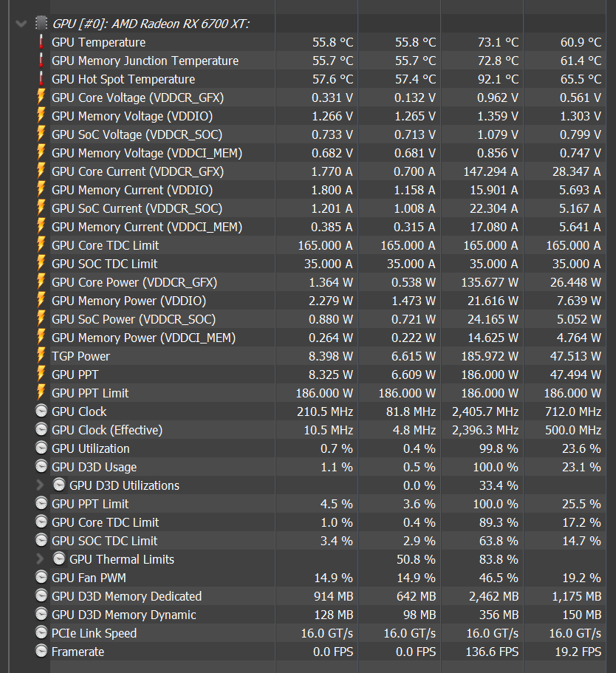Image resolution: width=616 pixels, height=673 pixels.
Task: Select the PCIe Link Speed label
Action: click(x=94, y=633)
